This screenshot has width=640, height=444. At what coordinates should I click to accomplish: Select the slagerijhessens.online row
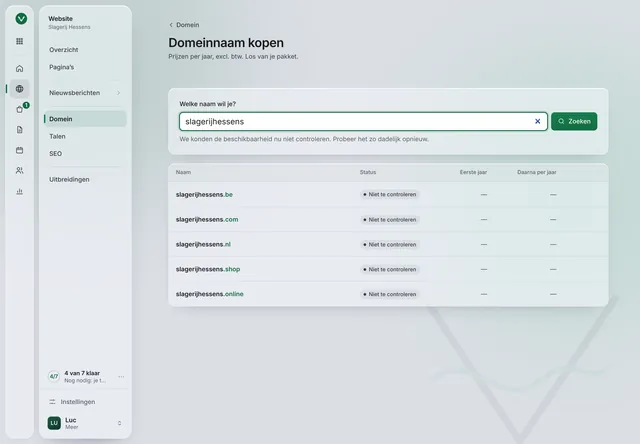(388, 294)
